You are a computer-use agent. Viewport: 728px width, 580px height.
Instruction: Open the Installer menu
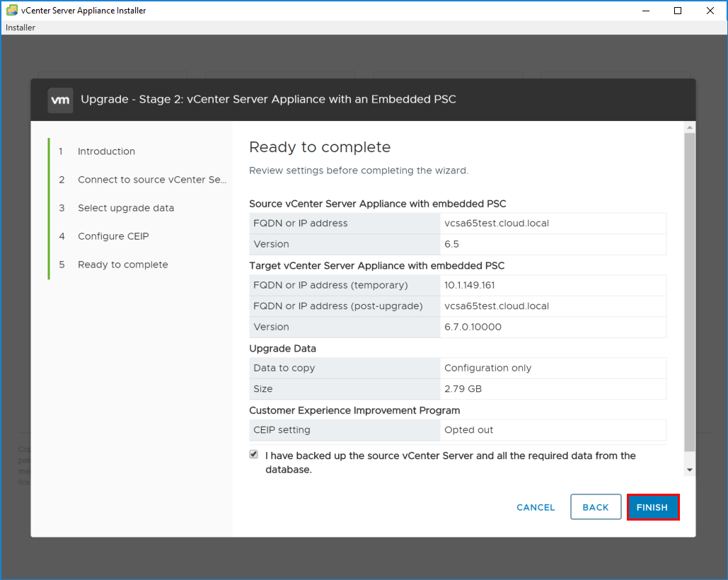(21, 28)
